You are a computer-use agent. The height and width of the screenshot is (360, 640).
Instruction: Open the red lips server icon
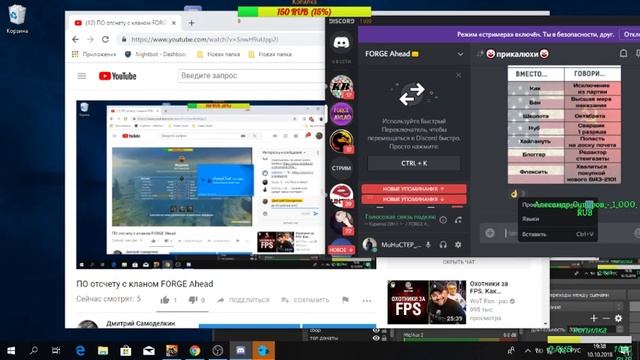tap(341, 195)
